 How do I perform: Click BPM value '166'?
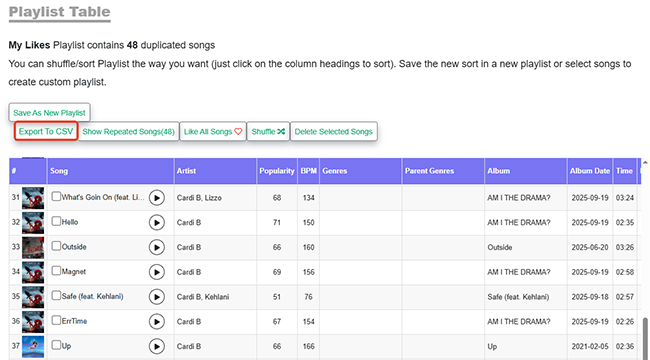coord(308,347)
